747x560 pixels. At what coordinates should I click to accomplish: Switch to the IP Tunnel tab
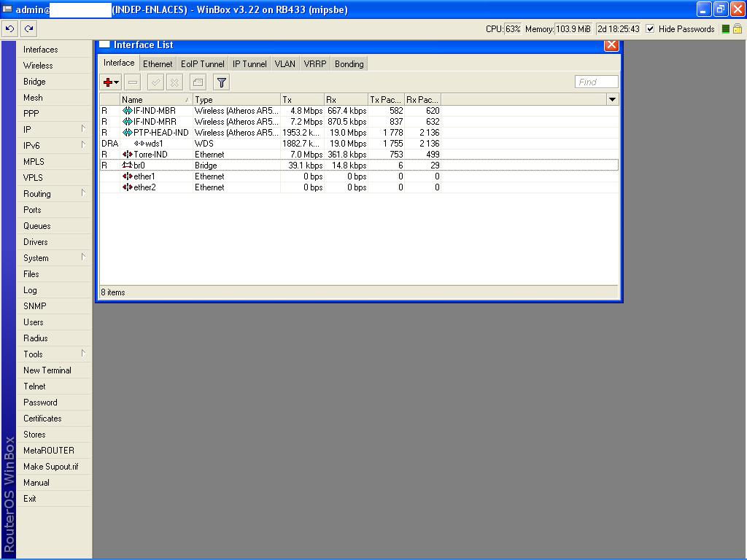click(x=249, y=64)
